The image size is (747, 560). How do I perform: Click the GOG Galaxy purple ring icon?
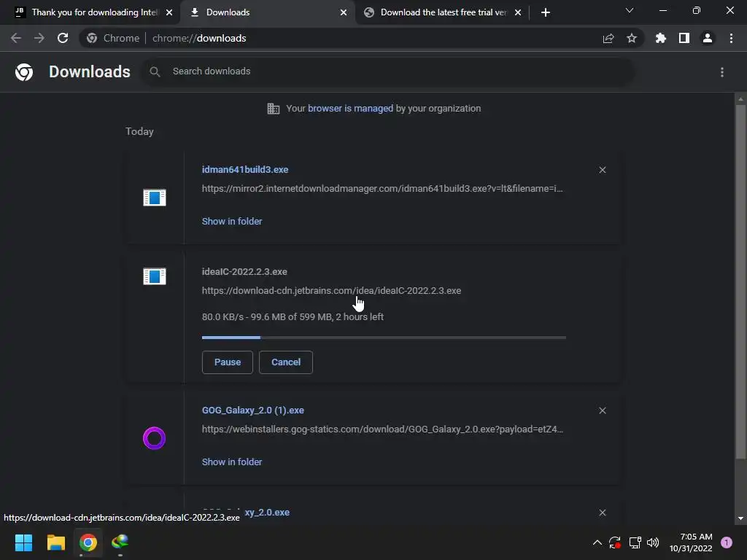155,438
